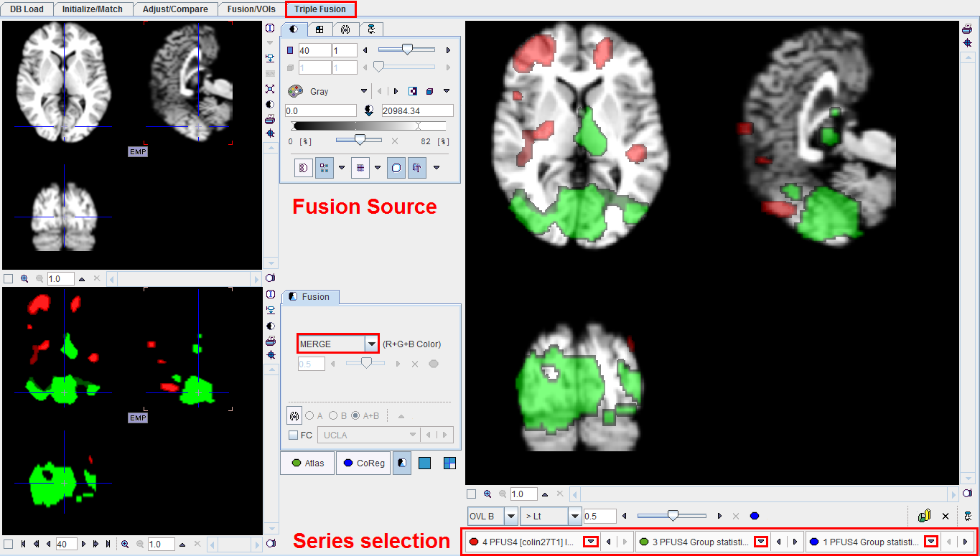Tick the checkbox under the fusion view
The width and height of the screenshot is (980, 556).
471,494
